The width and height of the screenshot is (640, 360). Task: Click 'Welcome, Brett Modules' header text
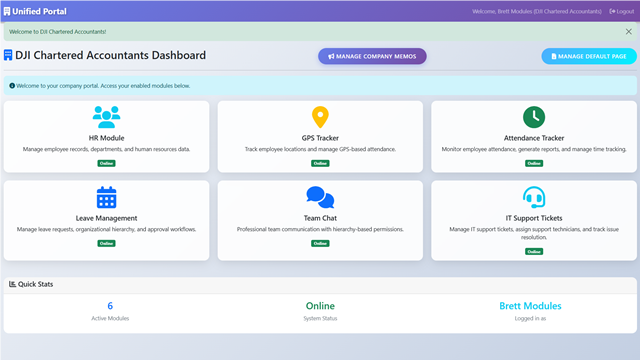click(537, 11)
